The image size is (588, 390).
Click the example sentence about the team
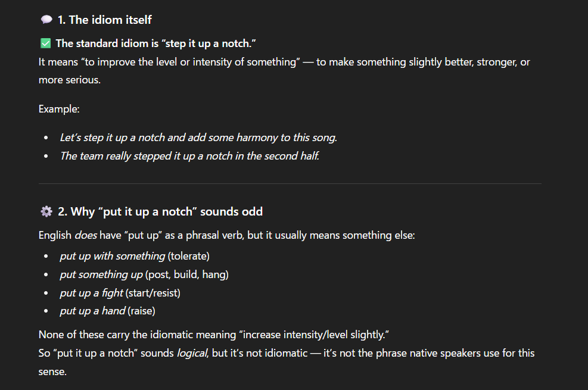pos(189,156)
